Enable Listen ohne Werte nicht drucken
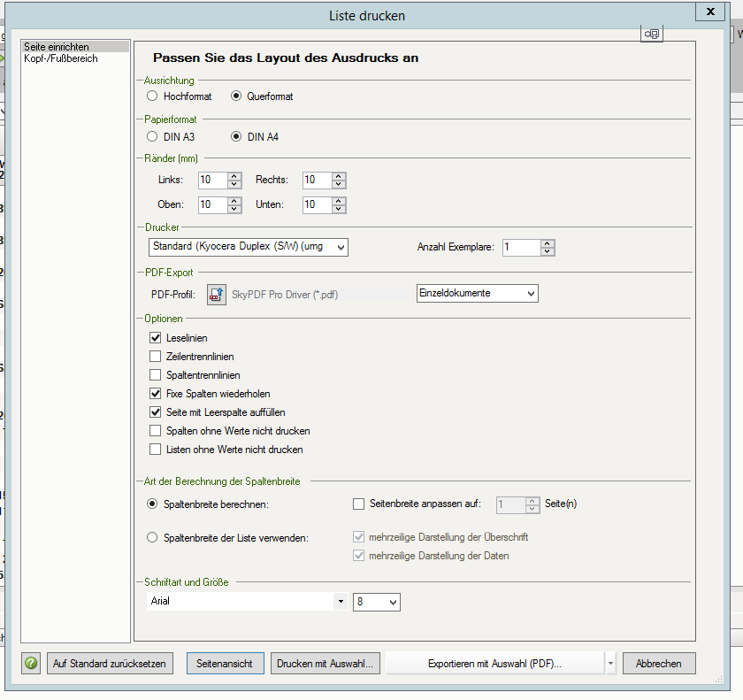 point(155,449)
